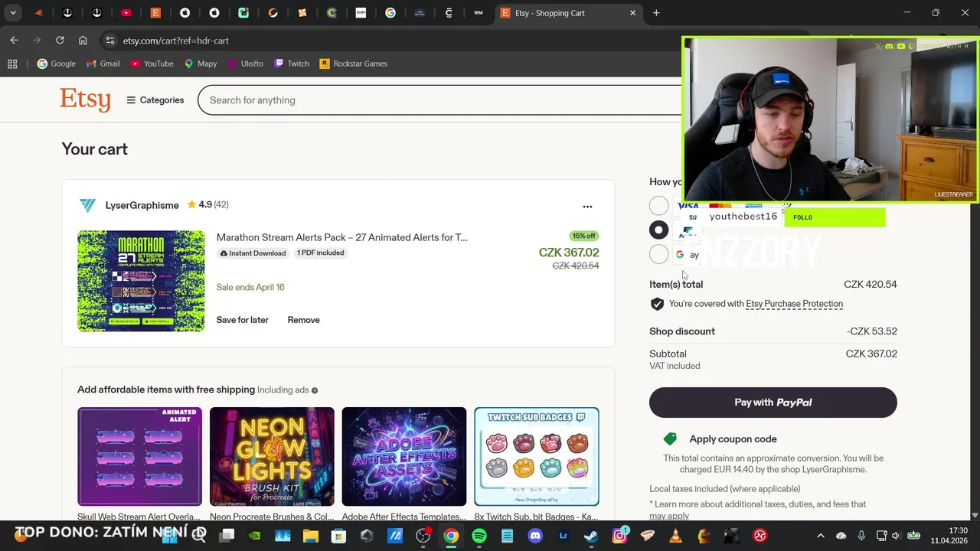Select the Etsy - Shopping Cart tab
Image resolution: width=980 pixels, height=551 pixels.
[x=567, y=13]
